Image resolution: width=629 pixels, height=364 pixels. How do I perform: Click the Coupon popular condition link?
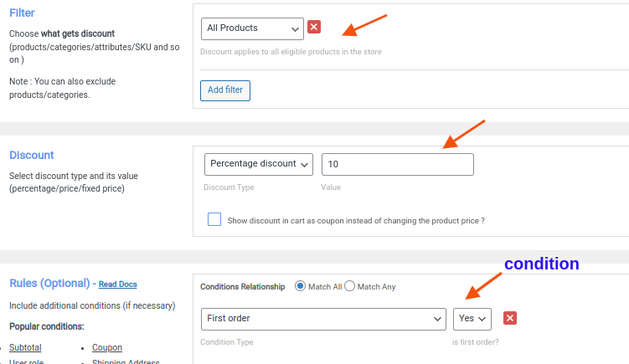107,347
